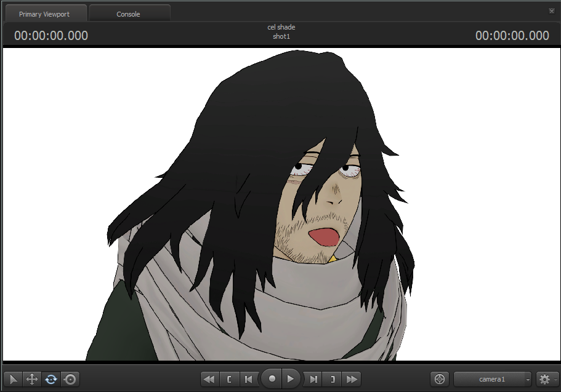The height and width of the screenshot is (392, 561).
Task: Click the left timecode 00:00:00.000
Action: tap(51, 36)
